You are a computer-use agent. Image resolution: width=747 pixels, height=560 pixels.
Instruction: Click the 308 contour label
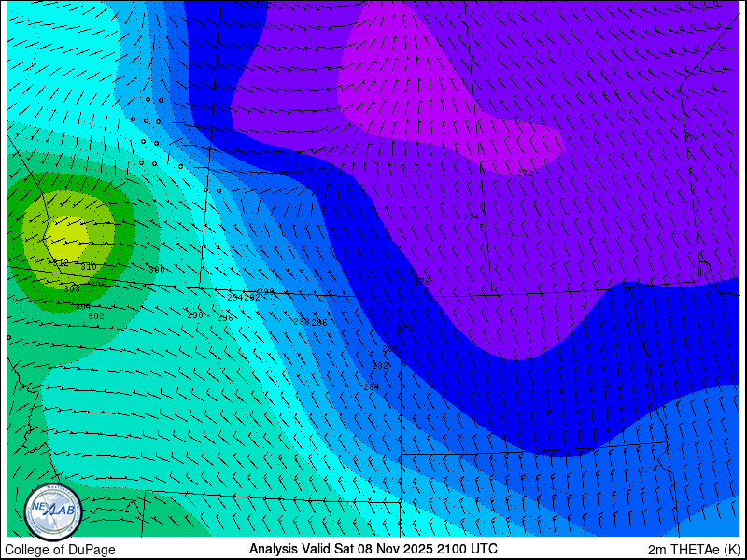(72, 289)
